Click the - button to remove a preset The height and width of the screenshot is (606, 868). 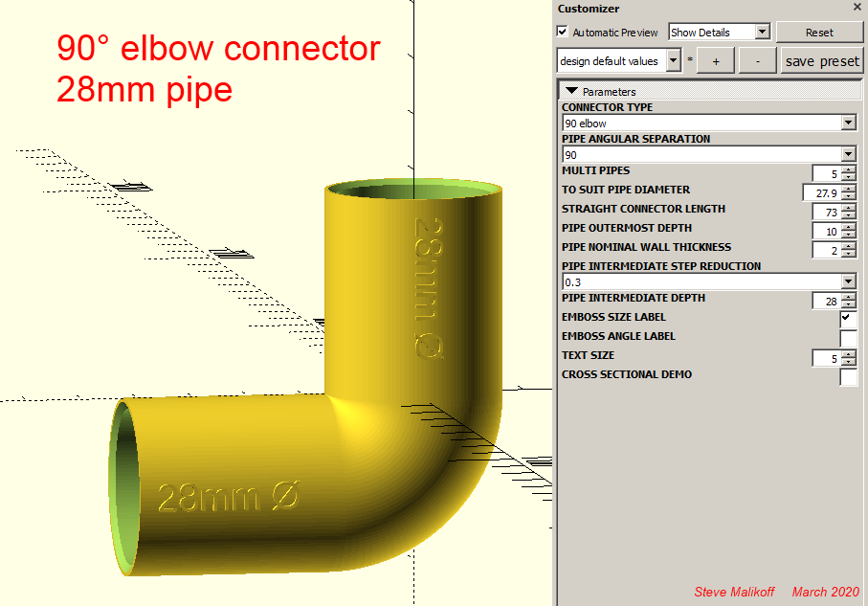click(757, 59)
